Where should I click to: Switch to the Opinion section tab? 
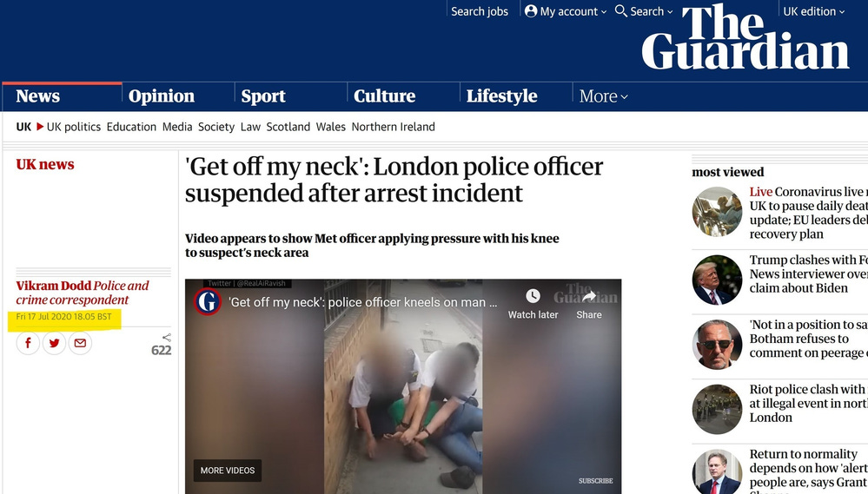click(161, 96)
